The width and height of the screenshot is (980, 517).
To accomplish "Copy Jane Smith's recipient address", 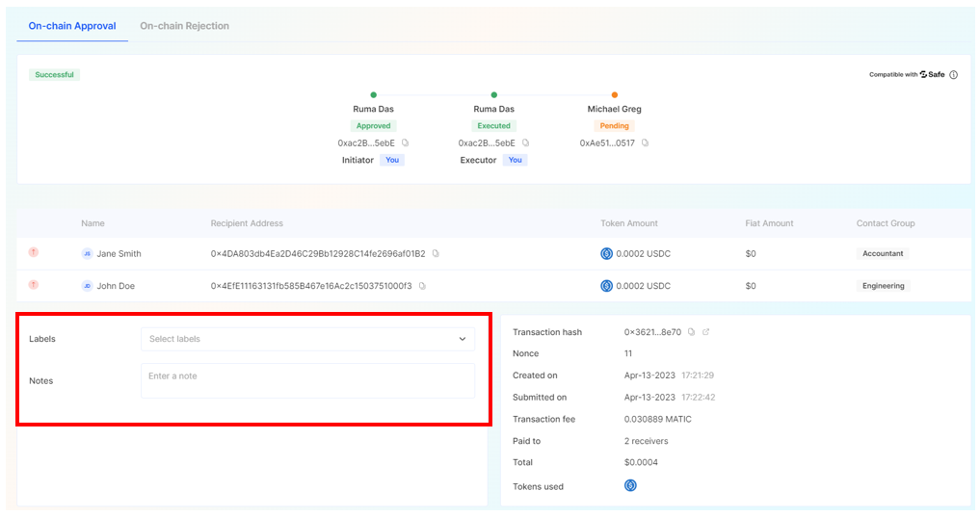I will [436, 254].
